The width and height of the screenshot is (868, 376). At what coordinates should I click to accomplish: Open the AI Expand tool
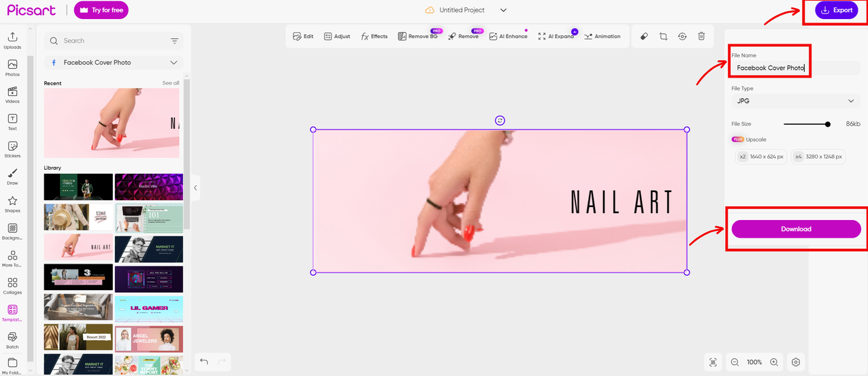[x=556, y=36]
